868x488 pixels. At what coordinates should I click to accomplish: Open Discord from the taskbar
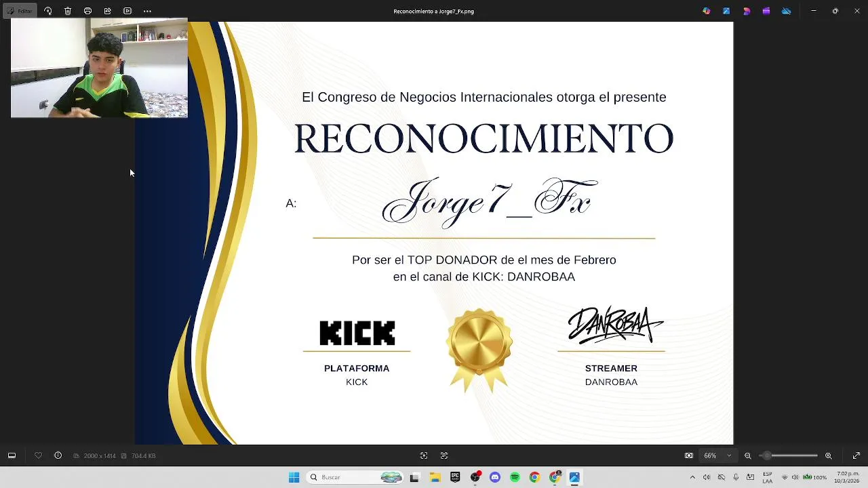tap(495, 477)
